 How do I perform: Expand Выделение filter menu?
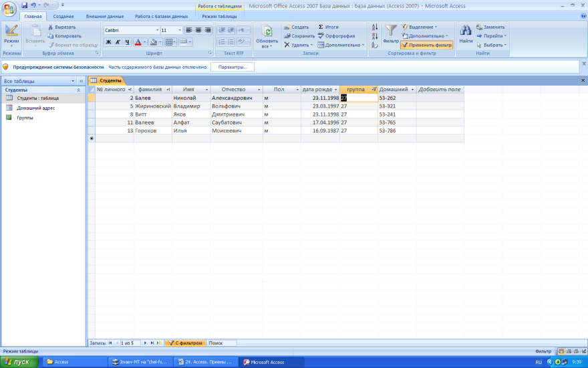click(420, 27)
